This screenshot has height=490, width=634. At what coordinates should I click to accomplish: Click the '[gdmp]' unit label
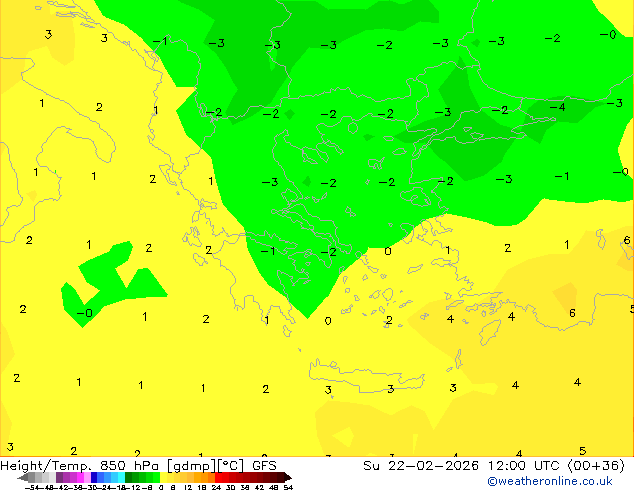[x=192, y=466]
